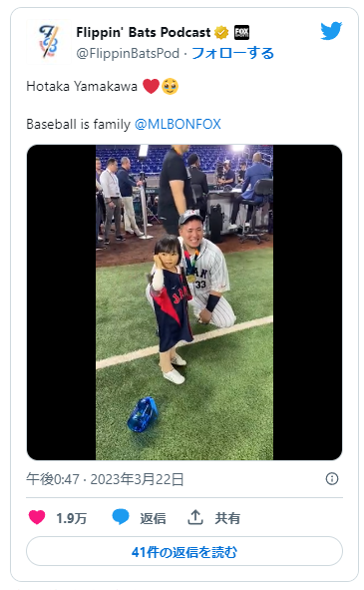The image size is (364, 590).
Task: Click the black left video letterbox area
Action: point(61,302)
